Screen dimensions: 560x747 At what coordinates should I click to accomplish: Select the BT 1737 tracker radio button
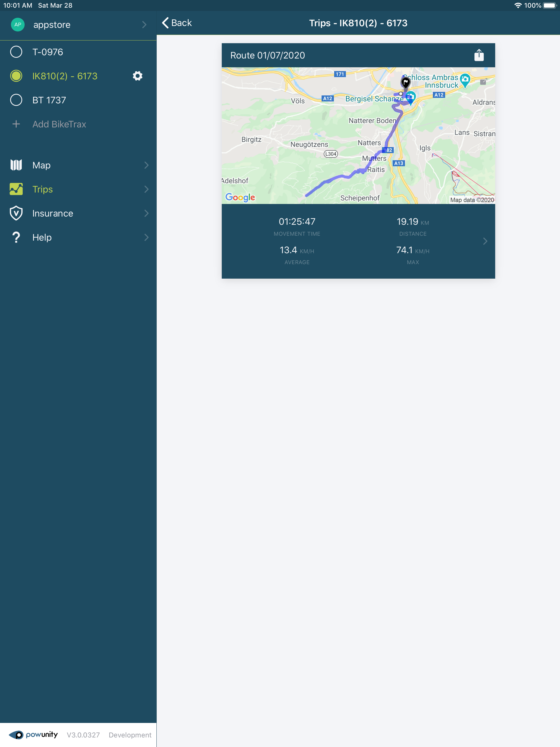(16, 100)
